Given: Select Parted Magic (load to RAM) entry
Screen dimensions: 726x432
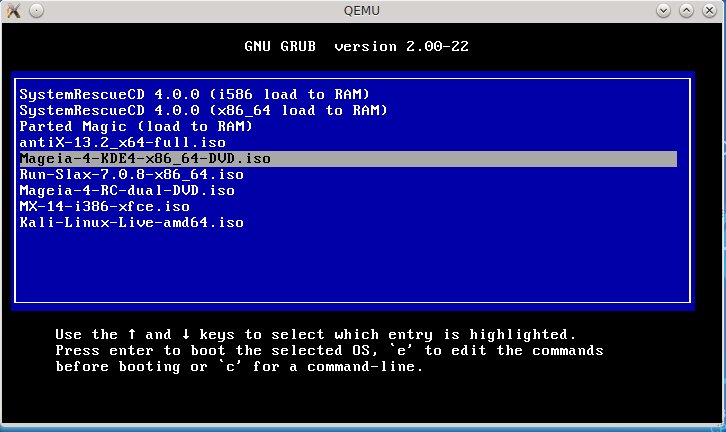Looking at the screenshot, I should [136, 126].
